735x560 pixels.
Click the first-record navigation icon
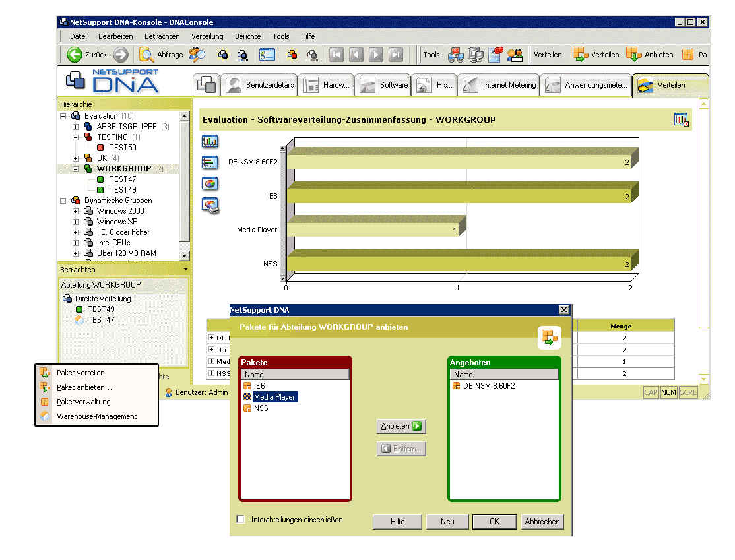click(336, 55)
